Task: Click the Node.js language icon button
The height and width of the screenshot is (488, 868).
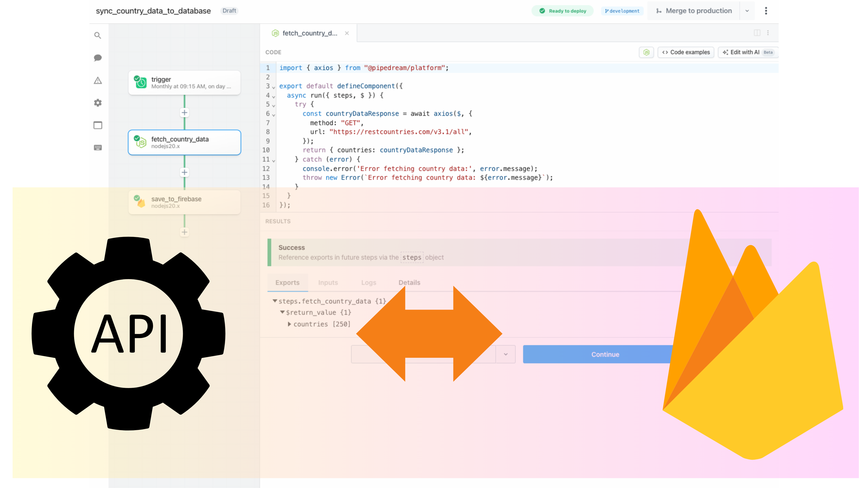Action: coord(646,52)
